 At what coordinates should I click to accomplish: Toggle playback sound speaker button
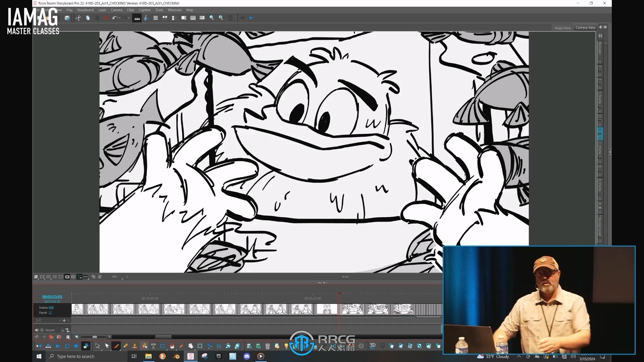[76, 346]
